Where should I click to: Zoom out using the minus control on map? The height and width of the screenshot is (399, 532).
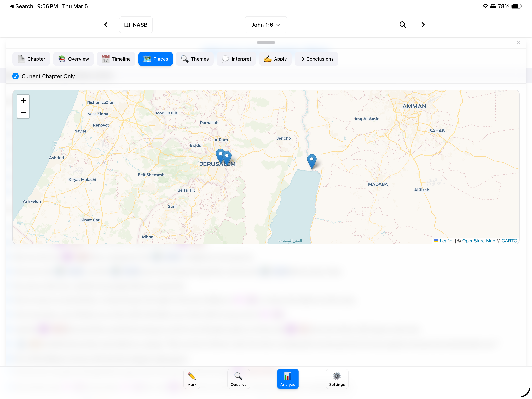pos(23,112)
